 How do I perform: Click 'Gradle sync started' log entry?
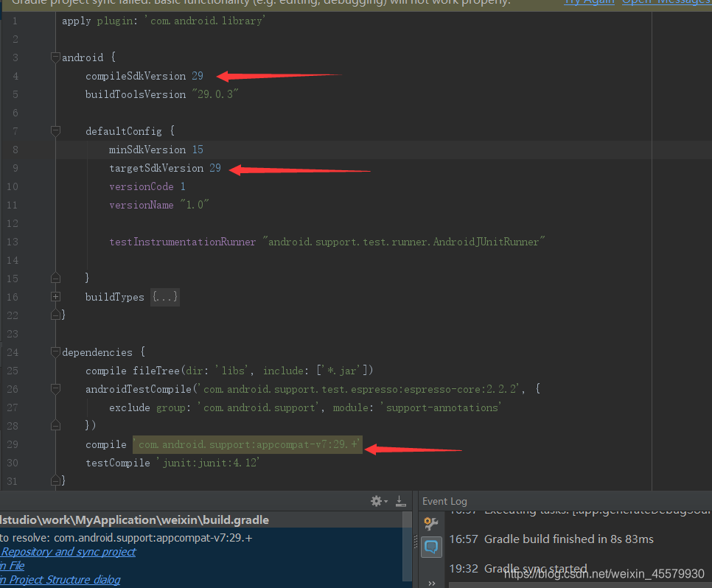coord(536,569)
